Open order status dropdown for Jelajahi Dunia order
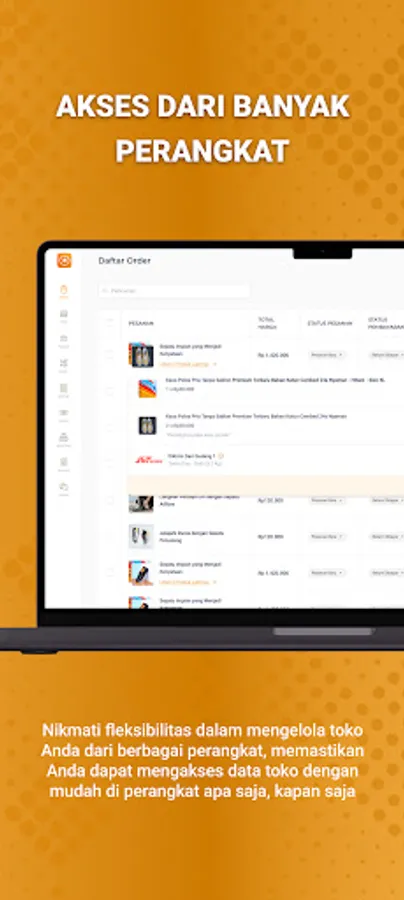 (x=328, y=537)
